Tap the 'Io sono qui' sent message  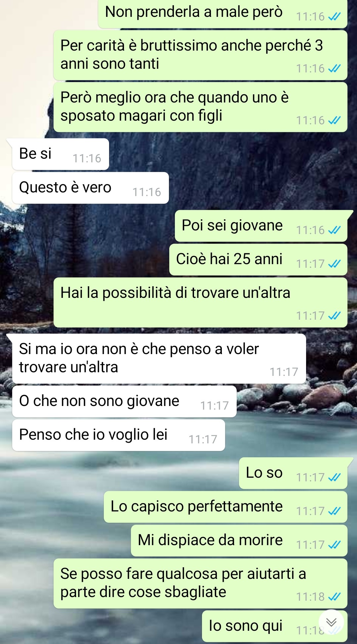point(275,626)
